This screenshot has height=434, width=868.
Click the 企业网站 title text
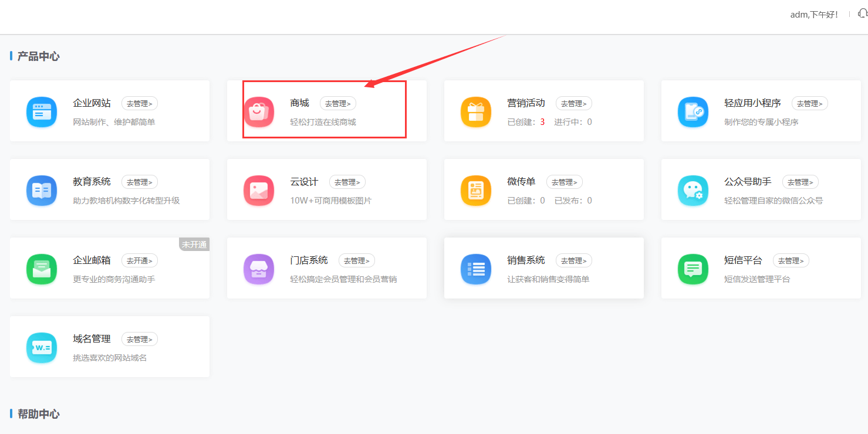click(x=92, y=103)
